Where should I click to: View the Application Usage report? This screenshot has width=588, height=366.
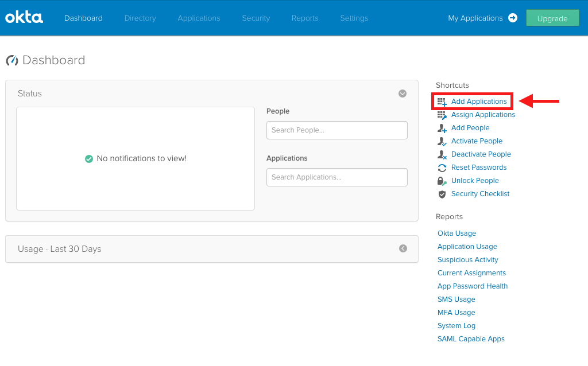coord(467,247)
